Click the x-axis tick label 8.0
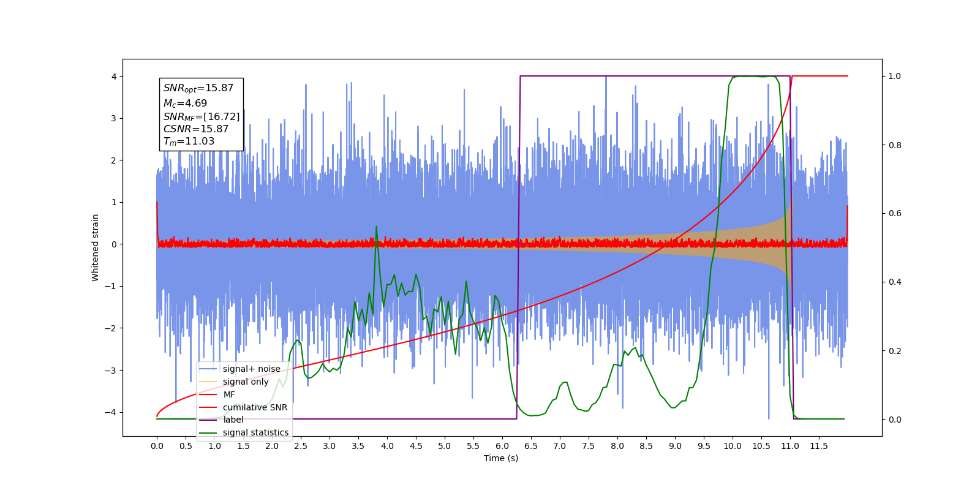This screenshot has height=490, width=980. (617, 446)
